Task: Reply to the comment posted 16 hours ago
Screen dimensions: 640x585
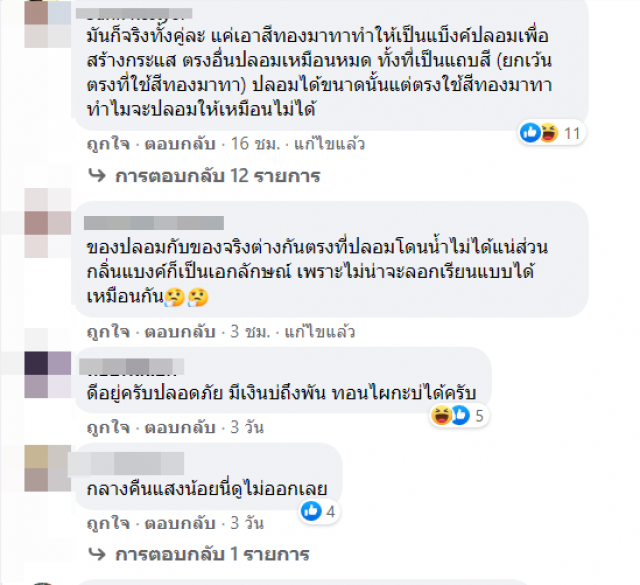Action: 180,144
